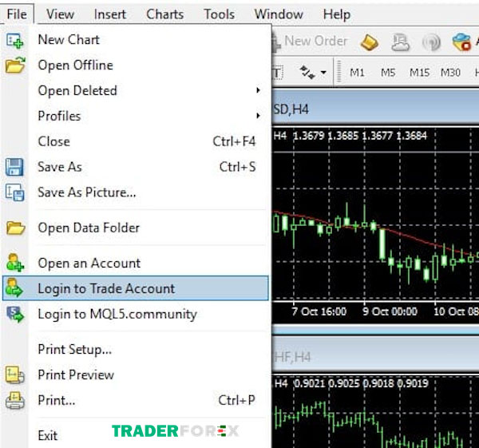Choose Save As (Ctrl+S) menu entry
The height and width of the screenshot is (448, 479).
(x=136, y=167)
